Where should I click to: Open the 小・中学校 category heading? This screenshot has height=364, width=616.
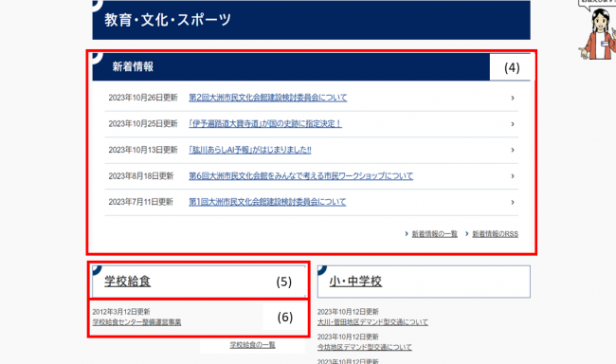tap(355, 282)
